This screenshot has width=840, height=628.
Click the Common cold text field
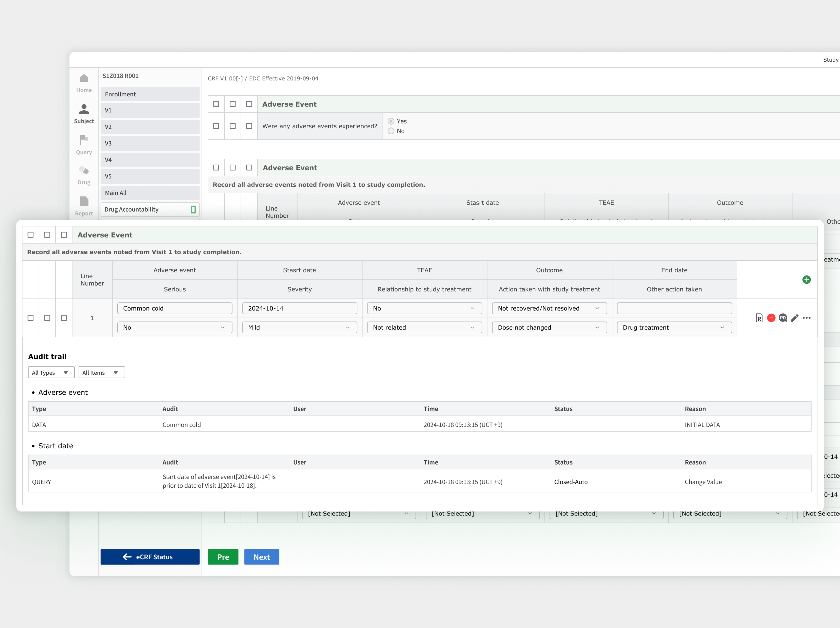175,309
